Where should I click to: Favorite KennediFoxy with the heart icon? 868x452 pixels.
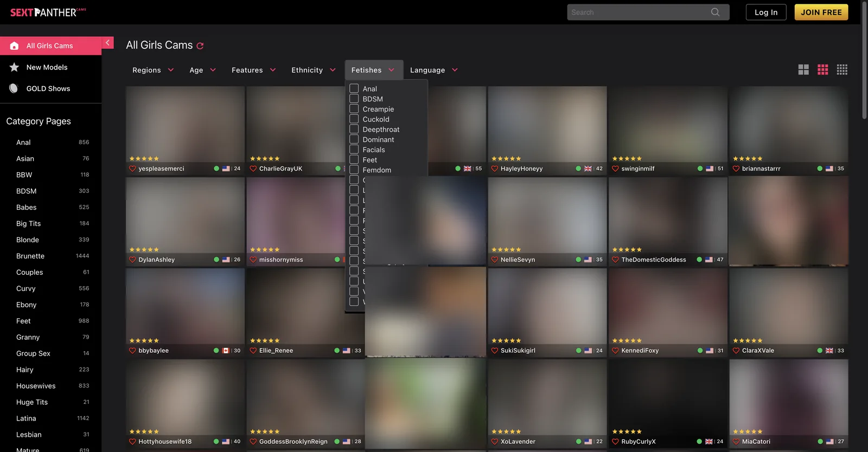(x=615, y=351)
